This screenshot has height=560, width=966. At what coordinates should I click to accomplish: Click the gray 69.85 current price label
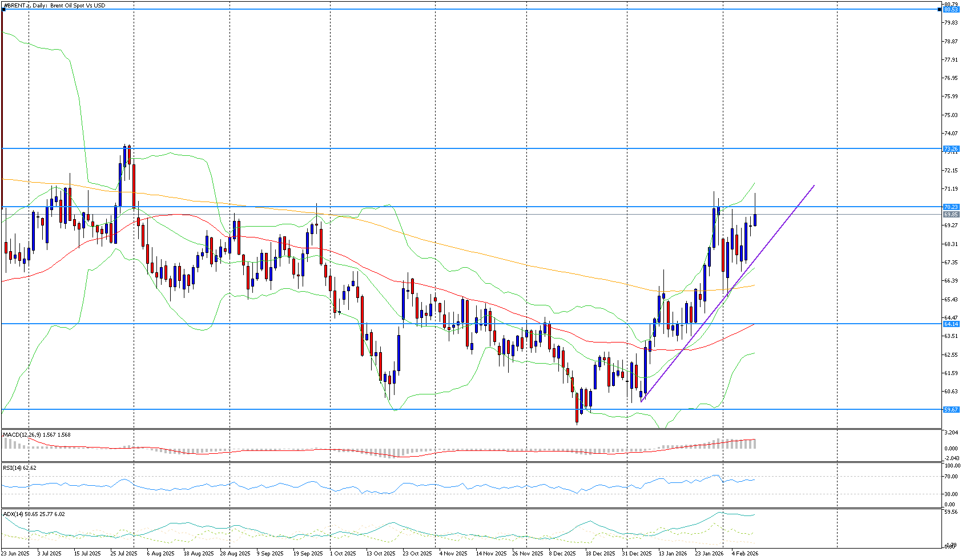(x=951, y=215)
